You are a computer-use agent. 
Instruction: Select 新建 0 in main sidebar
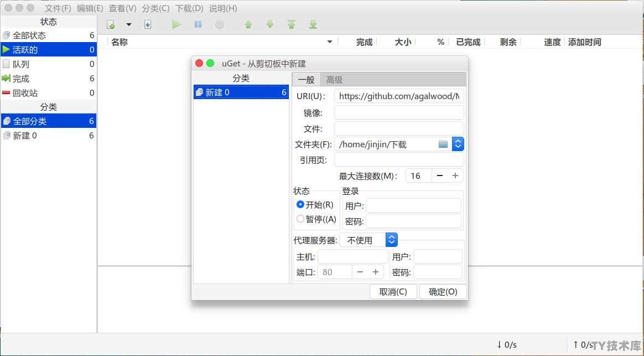(x=49, y=136)
